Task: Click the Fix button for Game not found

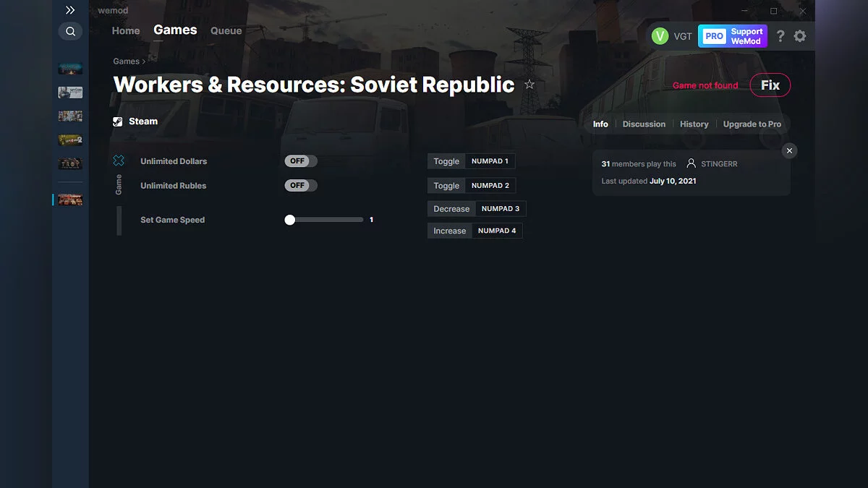Action: coord(770,85)
